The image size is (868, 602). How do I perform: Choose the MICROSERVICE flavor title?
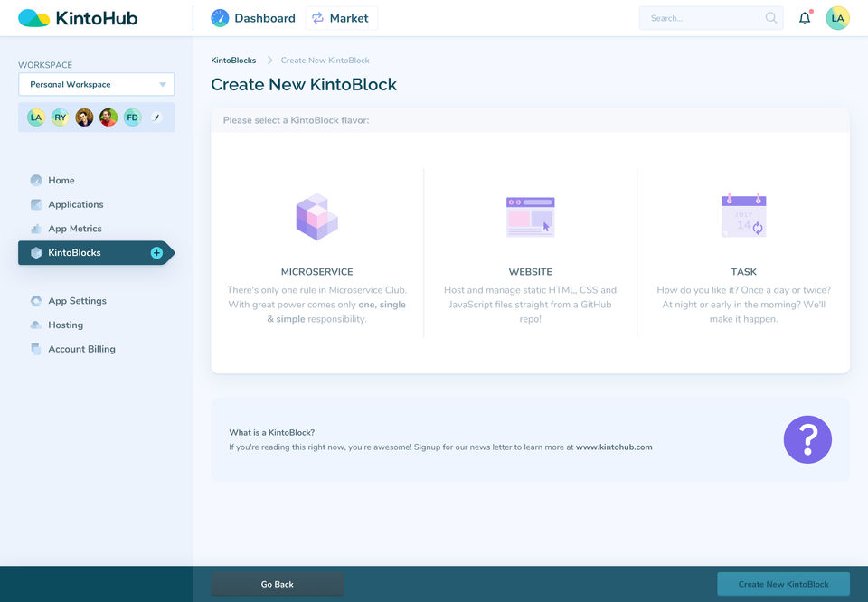[x=316, y=272]
